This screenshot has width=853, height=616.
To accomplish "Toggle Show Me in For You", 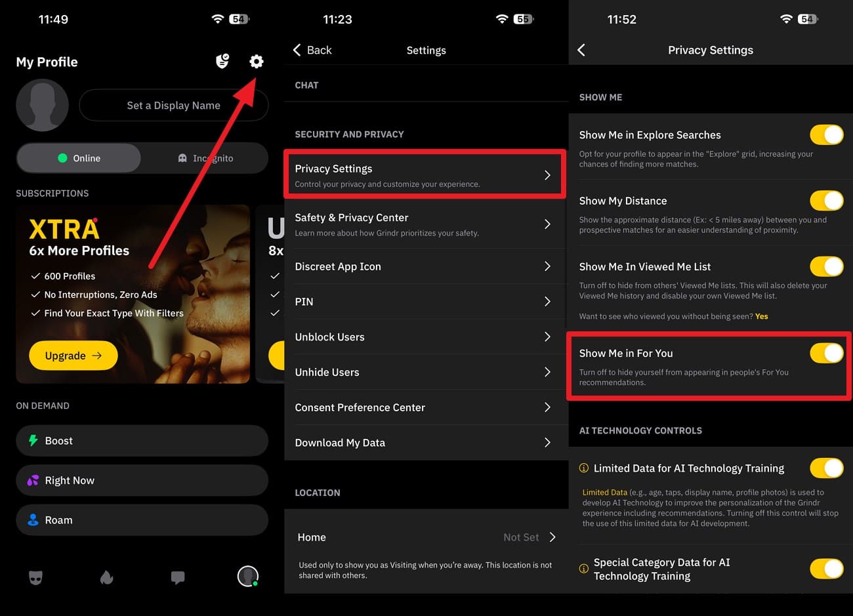I will tap(827, 353).
